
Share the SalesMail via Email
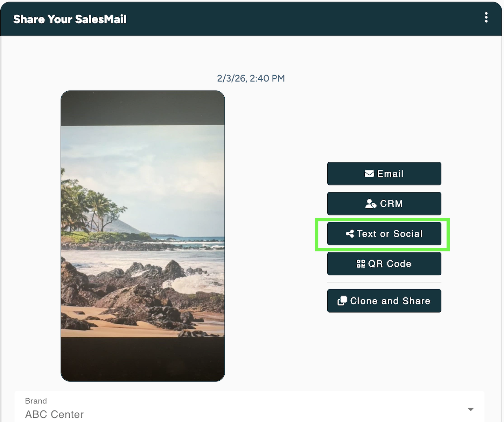click(384, 174)
